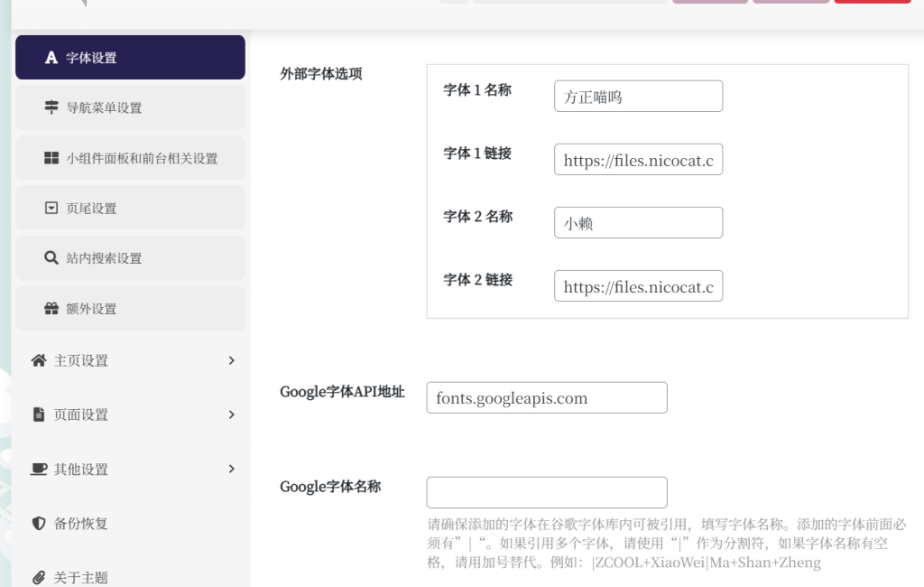Click the coffee cup icon beside 其他设置
Screen dimensions: 924x587
point(39,469)
